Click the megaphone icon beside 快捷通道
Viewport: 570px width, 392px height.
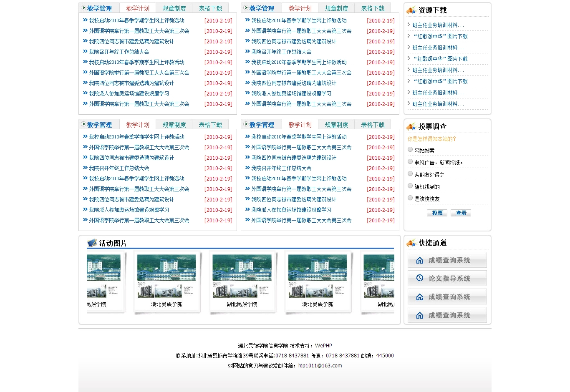[x=411, y=243]
